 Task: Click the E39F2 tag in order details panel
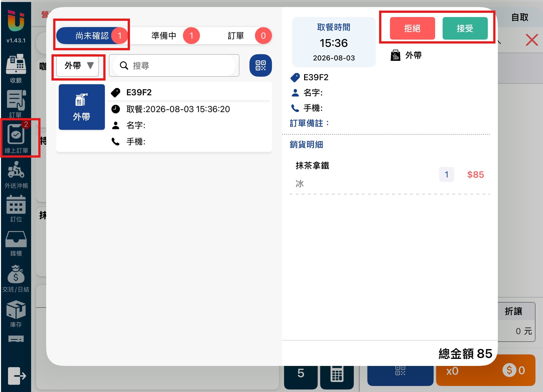point(309,77)
